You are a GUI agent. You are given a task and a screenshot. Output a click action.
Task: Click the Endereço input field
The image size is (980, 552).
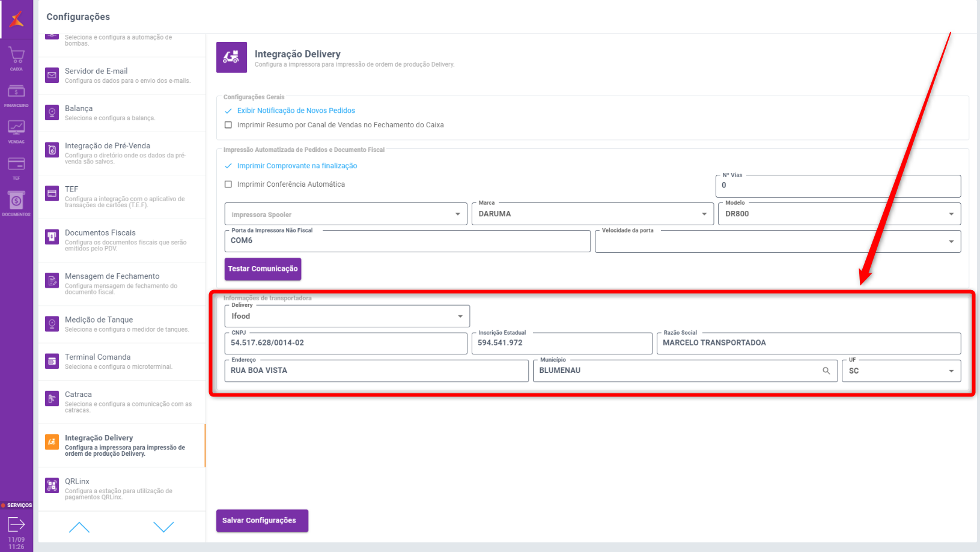(x=377, y=371)
